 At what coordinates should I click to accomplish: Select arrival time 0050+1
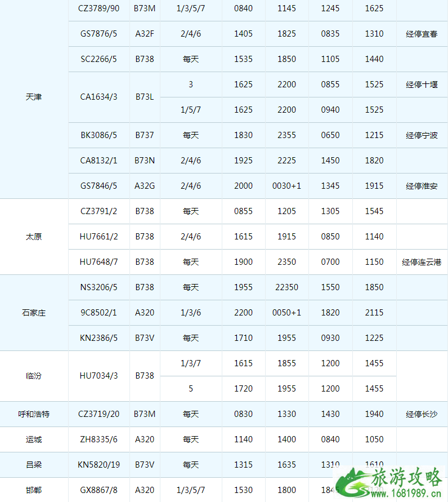(x=286, y=313)
